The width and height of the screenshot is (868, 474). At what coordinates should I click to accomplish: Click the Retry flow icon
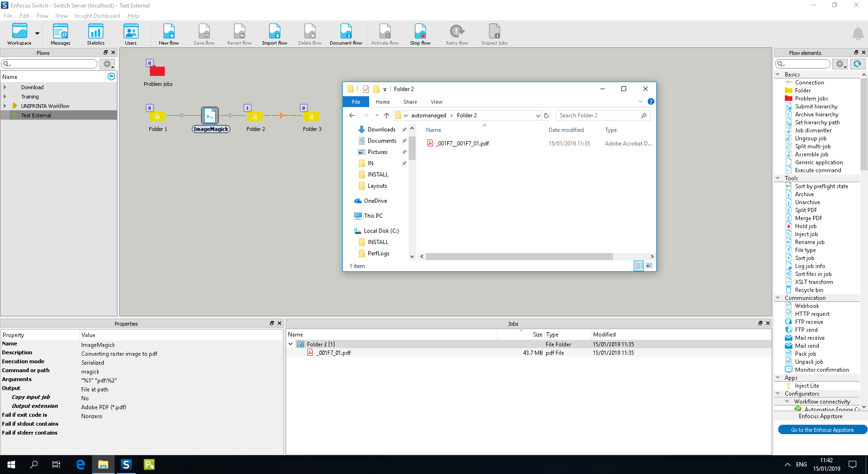457,34
